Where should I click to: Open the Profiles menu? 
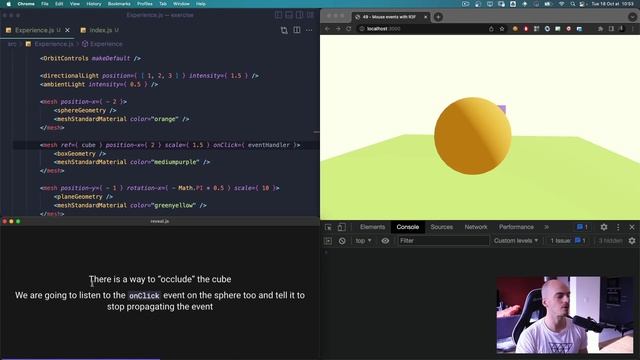[x=144, y=4]
